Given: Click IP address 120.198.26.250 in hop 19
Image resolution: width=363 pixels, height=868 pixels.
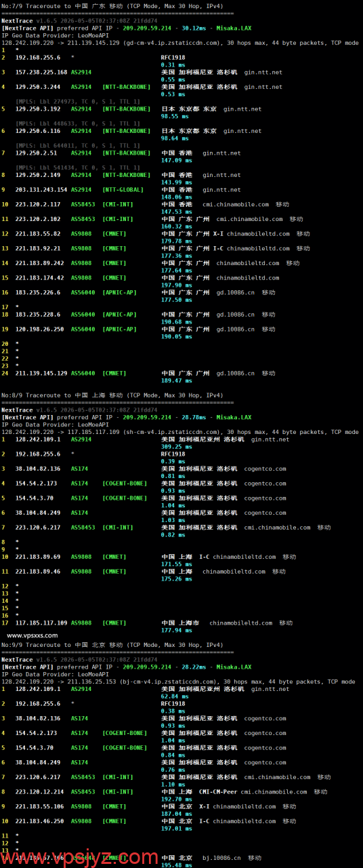Looking at the screenshot, I should coord(40,329).
